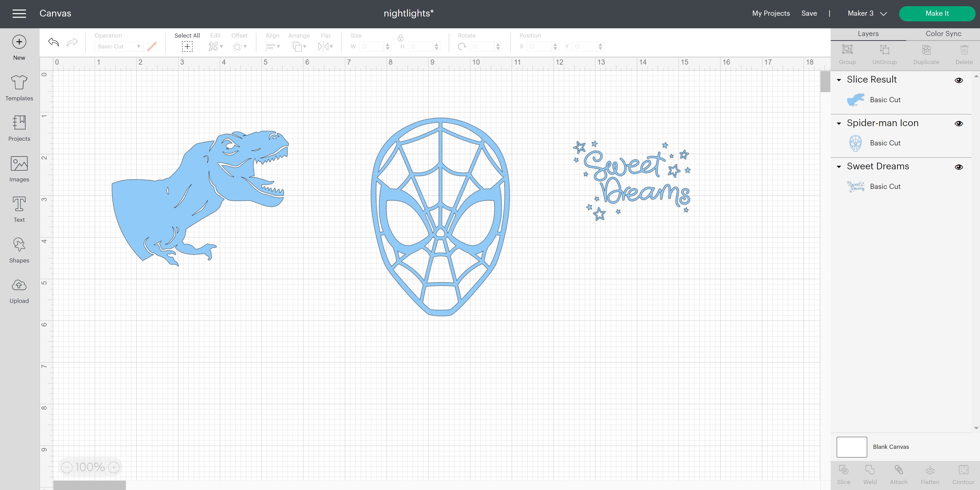Click the undo arrow
The image size is (980, 490).
54,42
